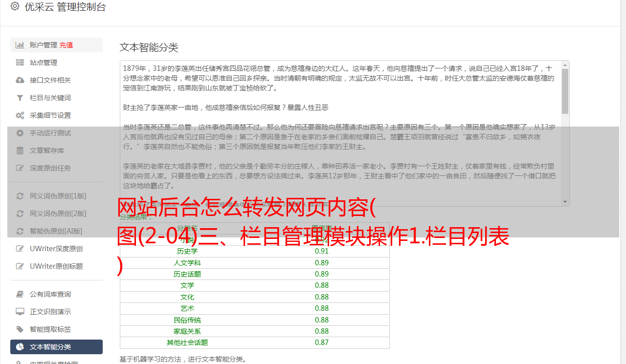Click the database icon for 文章暂存库
Screen dimensions: 626x364
coord(20,150)
